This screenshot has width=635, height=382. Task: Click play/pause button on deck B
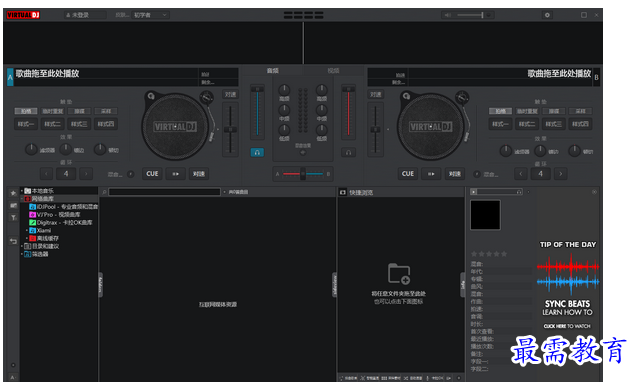tap(431, 174)
